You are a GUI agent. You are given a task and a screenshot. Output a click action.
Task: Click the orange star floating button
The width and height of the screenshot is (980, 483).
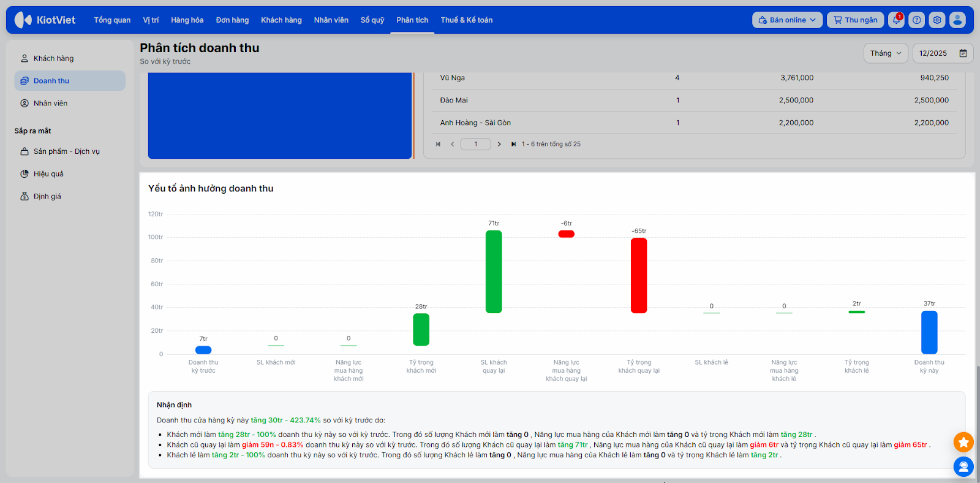963,442
